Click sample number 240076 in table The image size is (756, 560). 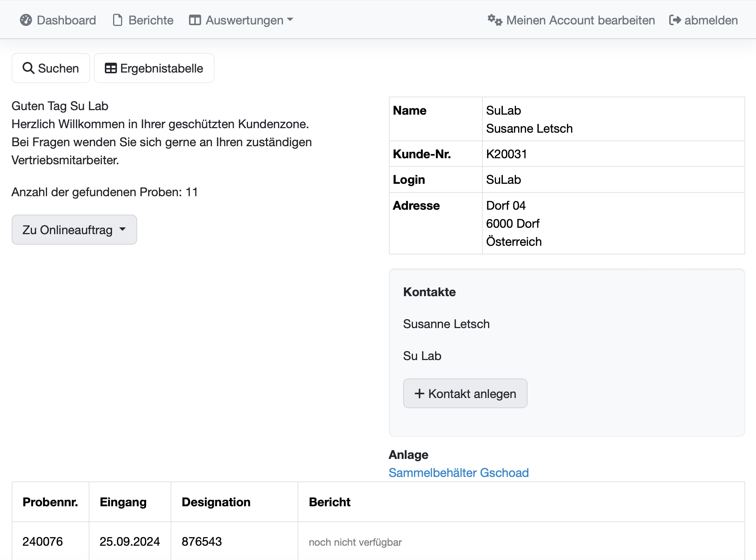tap(42, 541)
